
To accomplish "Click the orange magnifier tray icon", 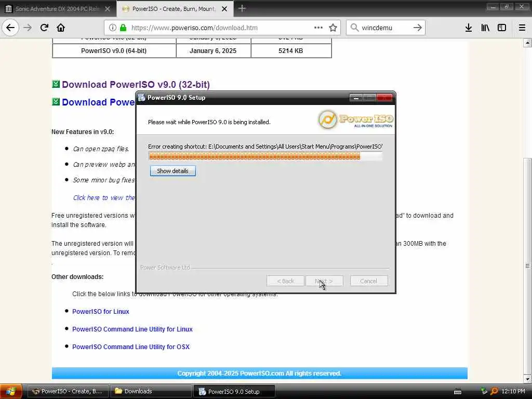I will (x=494, y=391).
